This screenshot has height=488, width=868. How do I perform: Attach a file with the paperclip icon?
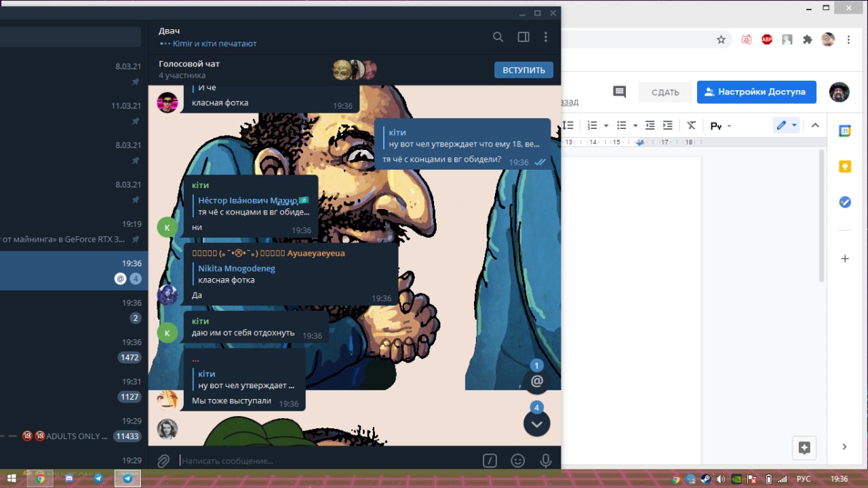click(x=163, y=461)
